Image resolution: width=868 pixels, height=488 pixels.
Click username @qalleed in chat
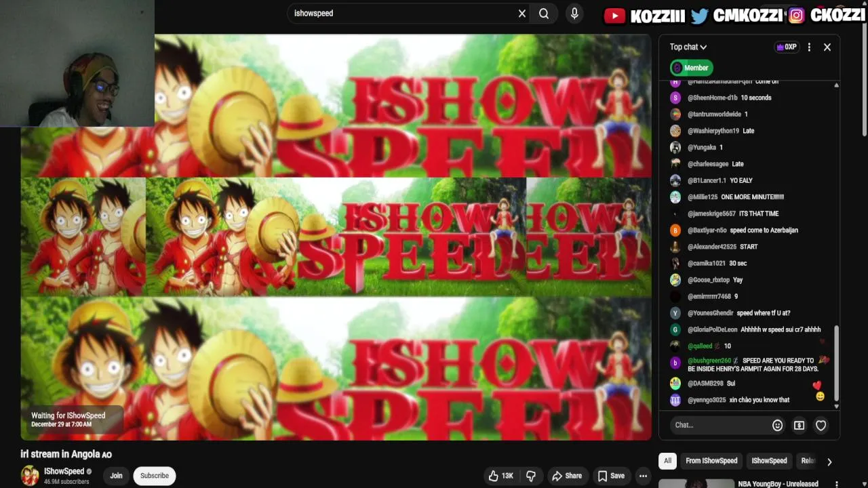tap(700, 346)
